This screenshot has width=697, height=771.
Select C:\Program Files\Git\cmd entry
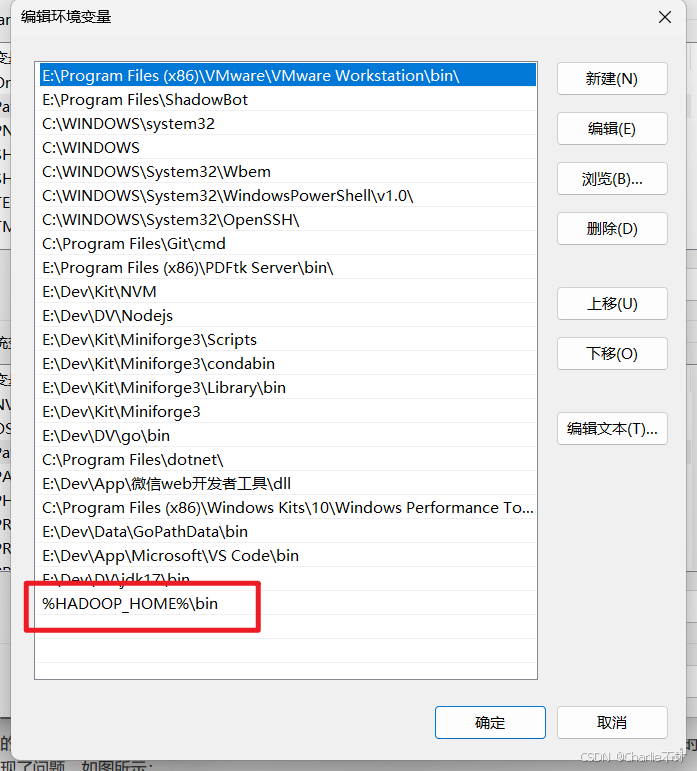click(x=286, y=244)
